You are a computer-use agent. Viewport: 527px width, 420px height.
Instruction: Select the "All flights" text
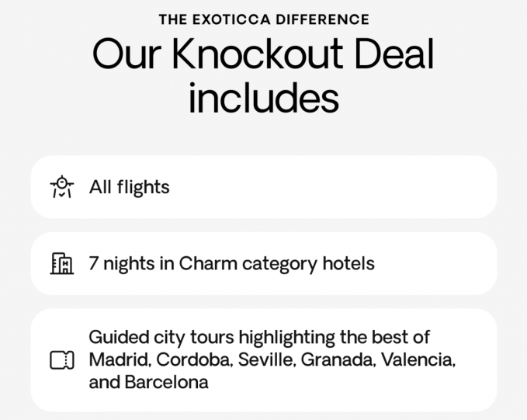[129, 187]
